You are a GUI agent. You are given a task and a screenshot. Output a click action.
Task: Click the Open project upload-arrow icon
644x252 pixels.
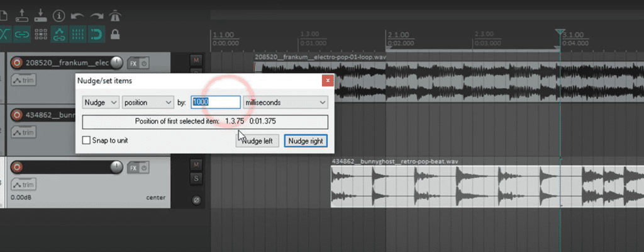21,16
